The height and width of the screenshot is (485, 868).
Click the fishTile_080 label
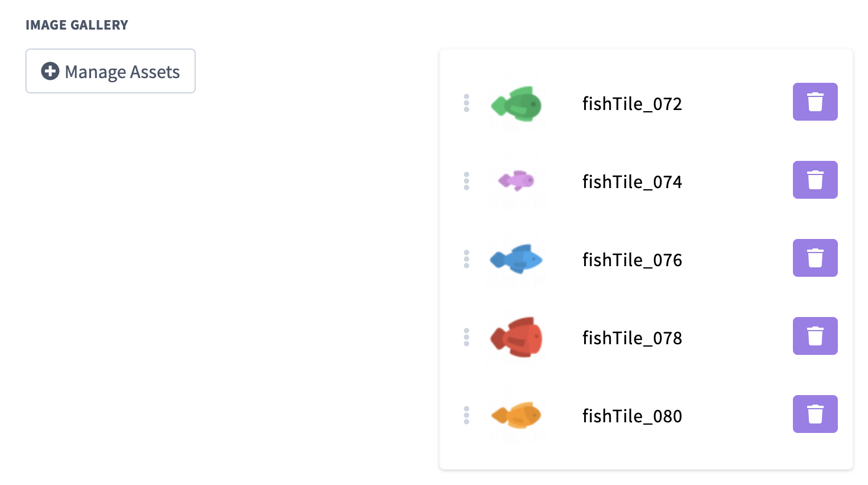632,416
